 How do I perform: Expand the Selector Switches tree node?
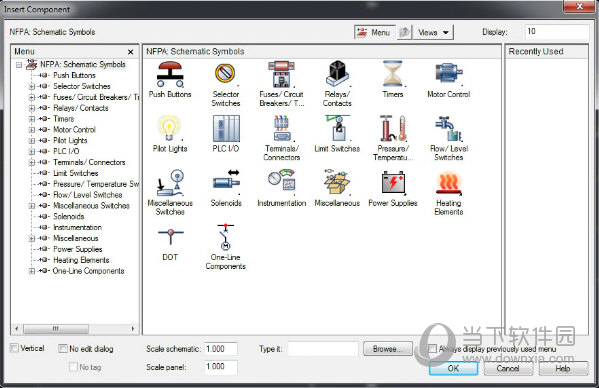coord(32,86)
